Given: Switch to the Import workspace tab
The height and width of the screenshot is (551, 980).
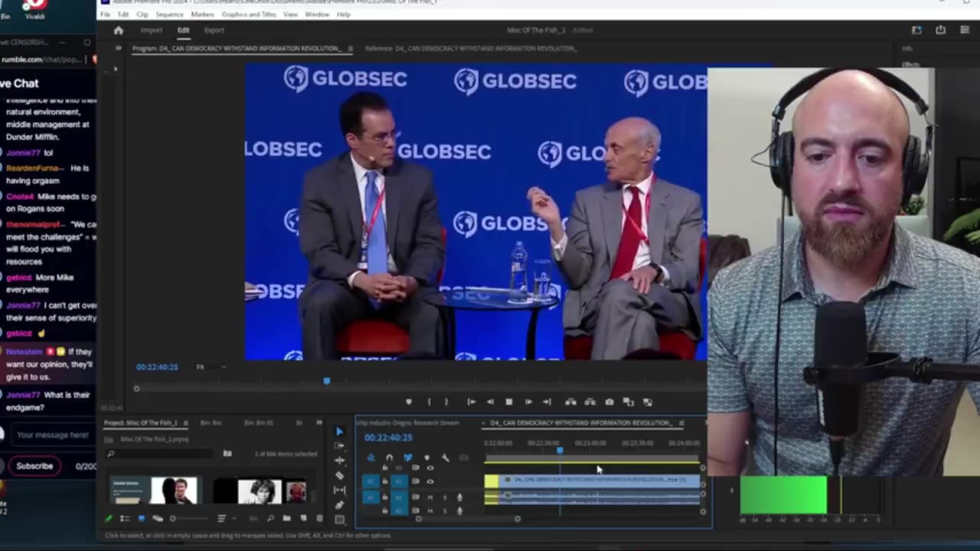Looking at the screenshot, I should coord(152,30).
